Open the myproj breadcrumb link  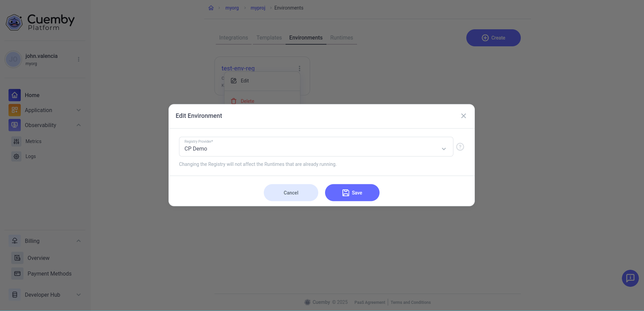coord(258,7)
